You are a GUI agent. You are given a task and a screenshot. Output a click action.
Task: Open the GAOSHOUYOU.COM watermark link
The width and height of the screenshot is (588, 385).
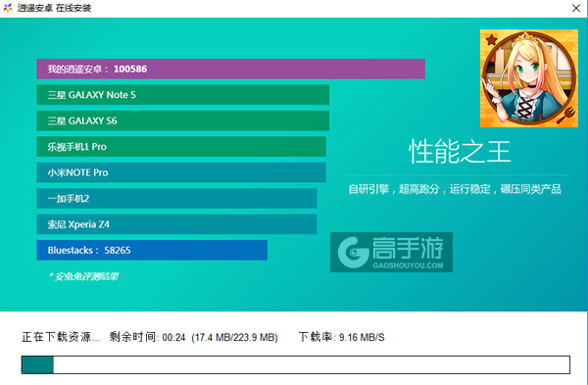[408, 265]
